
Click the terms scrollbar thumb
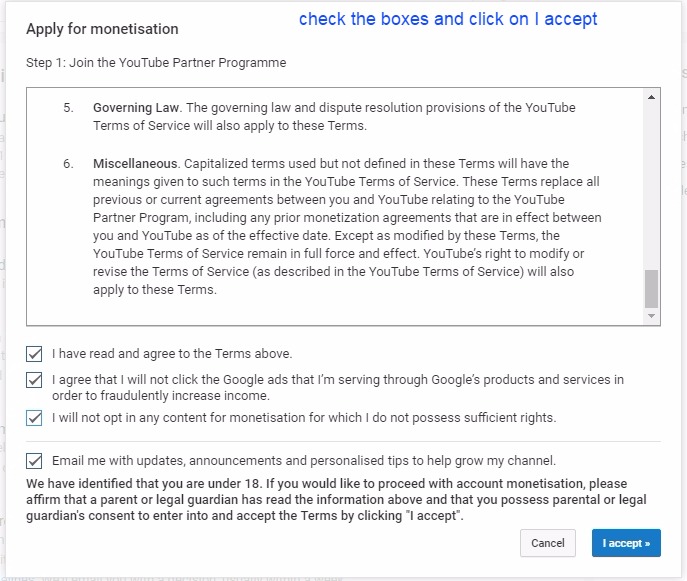click(652, 288)
